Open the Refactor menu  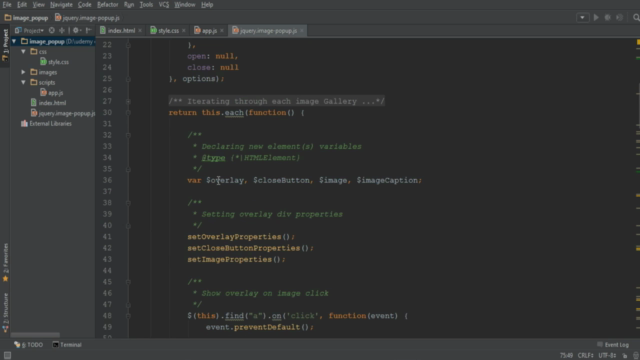(107, 4)
